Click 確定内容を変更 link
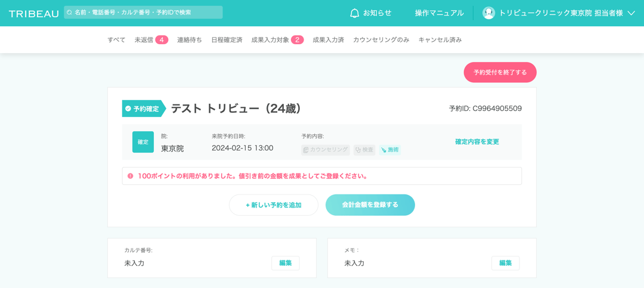This screenshot has width=644, height=288. pyautogui.click(x=477, y=142)
